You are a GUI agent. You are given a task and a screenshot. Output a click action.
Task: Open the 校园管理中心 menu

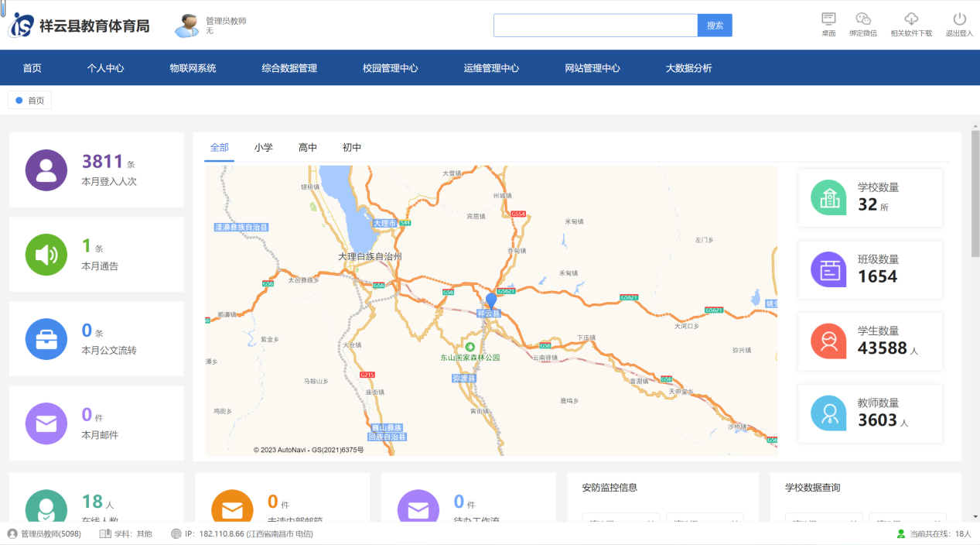click(x=390, y=68)
